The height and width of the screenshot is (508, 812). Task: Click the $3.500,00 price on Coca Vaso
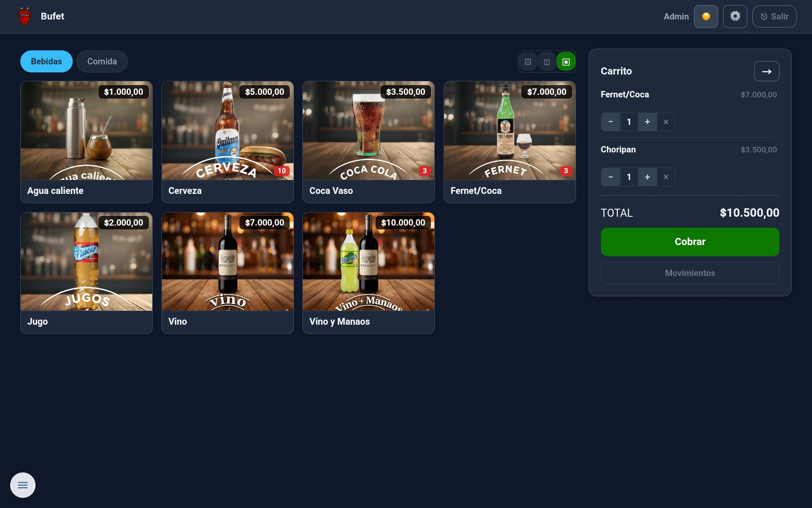tap(406, 92)
